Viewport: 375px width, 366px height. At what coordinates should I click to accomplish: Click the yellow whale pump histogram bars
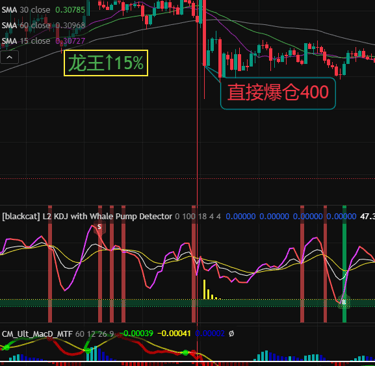[x=211, y=290]
